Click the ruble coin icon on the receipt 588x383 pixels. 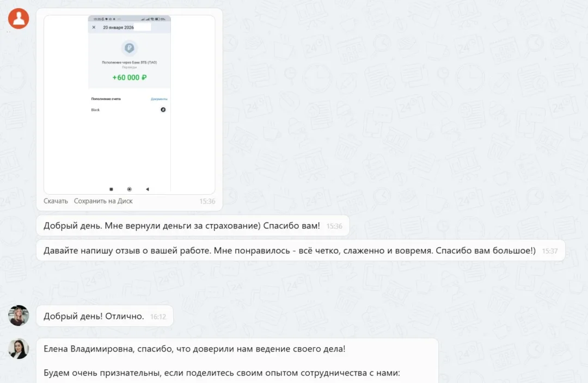click(x=129, y=48)
